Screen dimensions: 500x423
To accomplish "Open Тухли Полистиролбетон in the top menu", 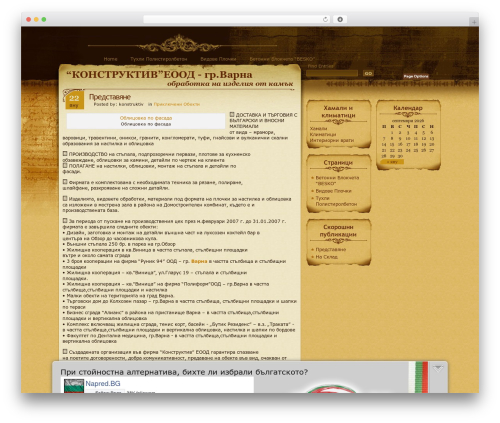I will coord(159,59).
